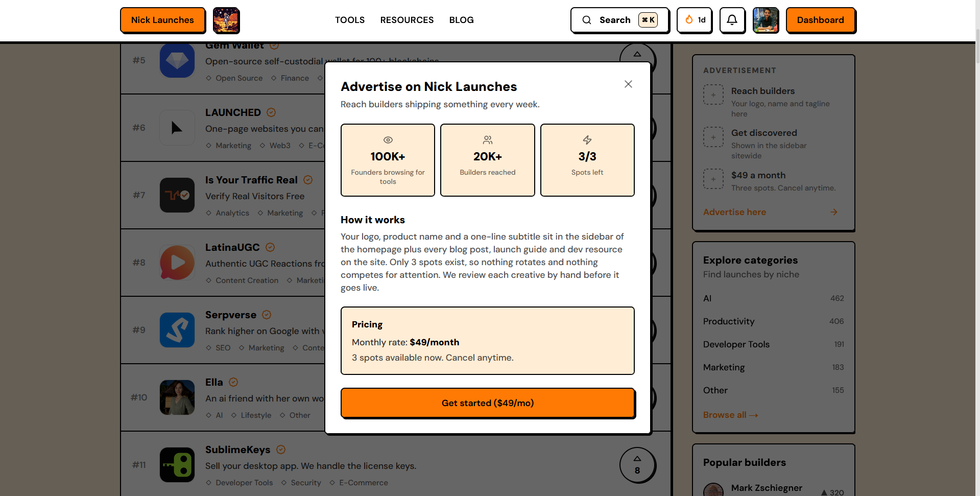980x496 pixels.
Task: Click the Finance tag on Gem Wallet
Action: [290, 78]
